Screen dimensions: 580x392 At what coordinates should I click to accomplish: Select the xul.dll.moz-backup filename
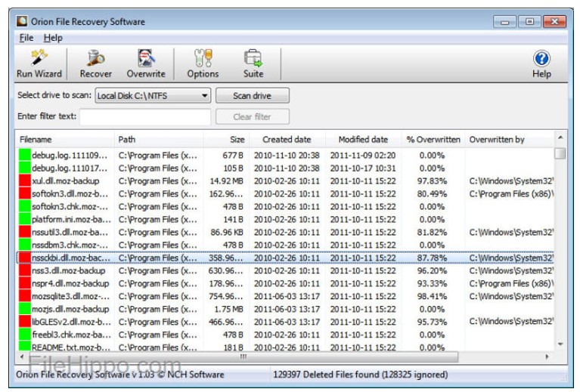(66, 181)
